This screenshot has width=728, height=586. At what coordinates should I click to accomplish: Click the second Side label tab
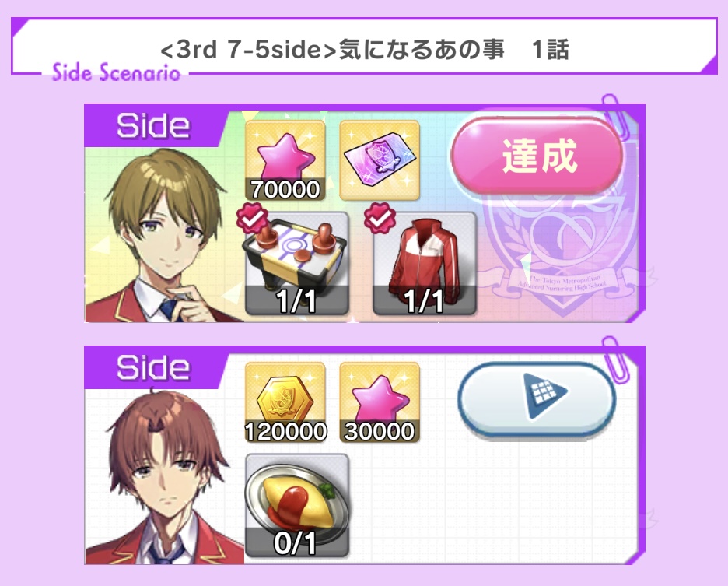(x=153, y=367)
